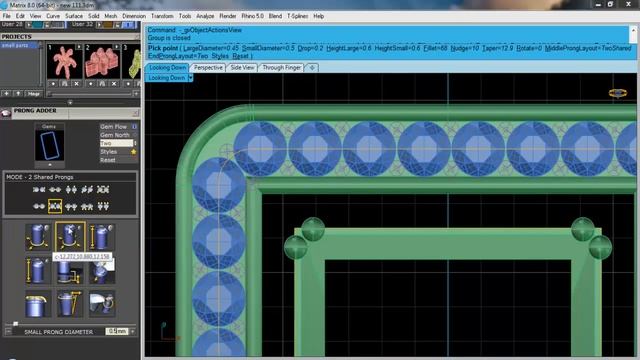Open the Looking Down viewport dropdown arrow
Viewport: 640px width, 360px height.
pos(190,78)
